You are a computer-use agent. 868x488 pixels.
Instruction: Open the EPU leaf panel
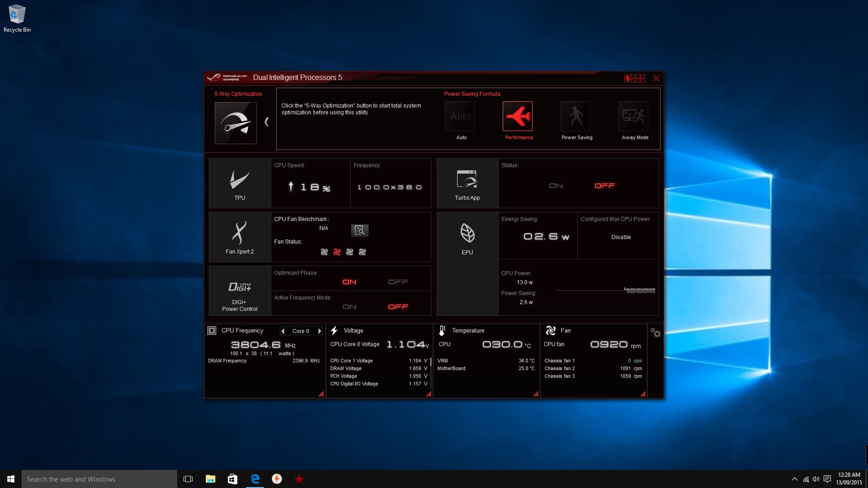[x=467, y=264]
